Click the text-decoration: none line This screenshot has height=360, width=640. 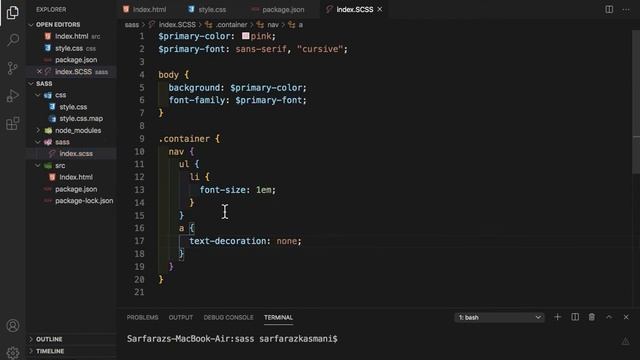245,241
